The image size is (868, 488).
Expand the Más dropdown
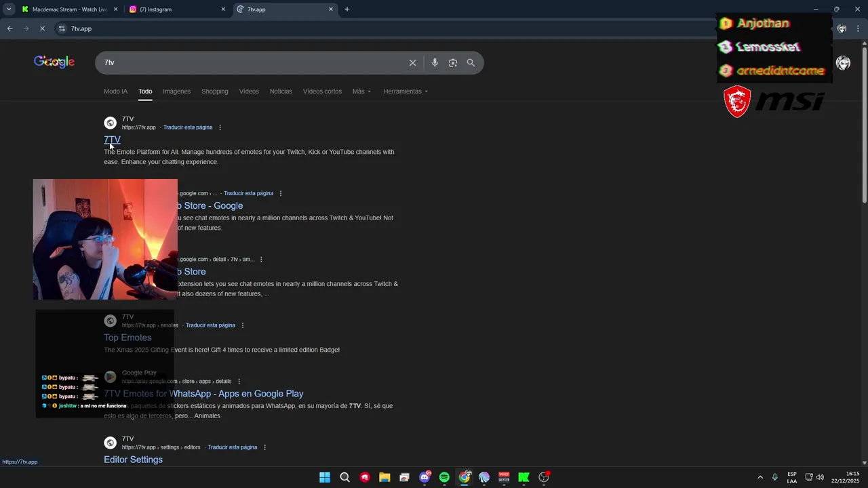[361, 91]
